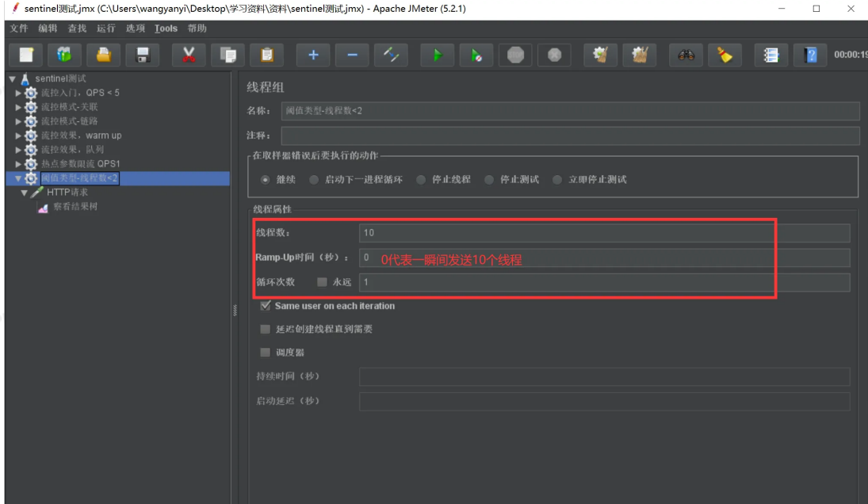Viewport: 868px width, 504px height.
Task: Collapse the 阈值类型-线程数<2 node
Action: 18,178
